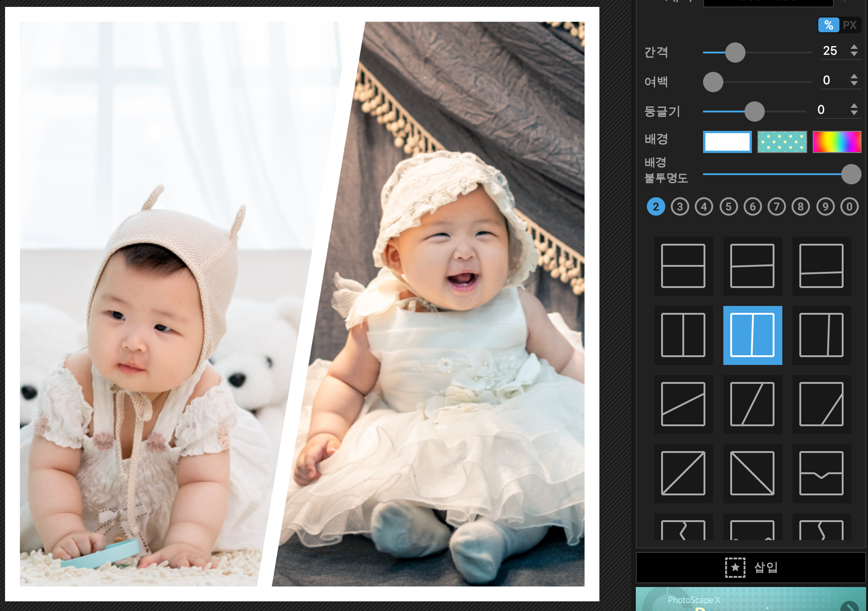Click the 배경 불투명도 label

coord(666,170)
